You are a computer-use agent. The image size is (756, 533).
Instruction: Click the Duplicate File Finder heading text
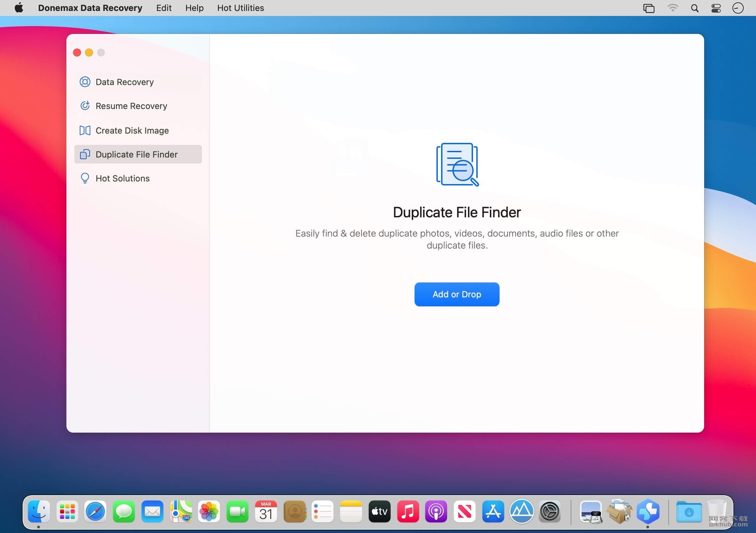(x=457, y=212)
